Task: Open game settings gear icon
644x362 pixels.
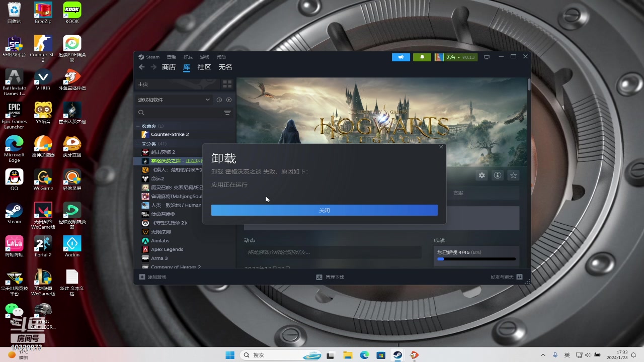Action: pos(482,175)
